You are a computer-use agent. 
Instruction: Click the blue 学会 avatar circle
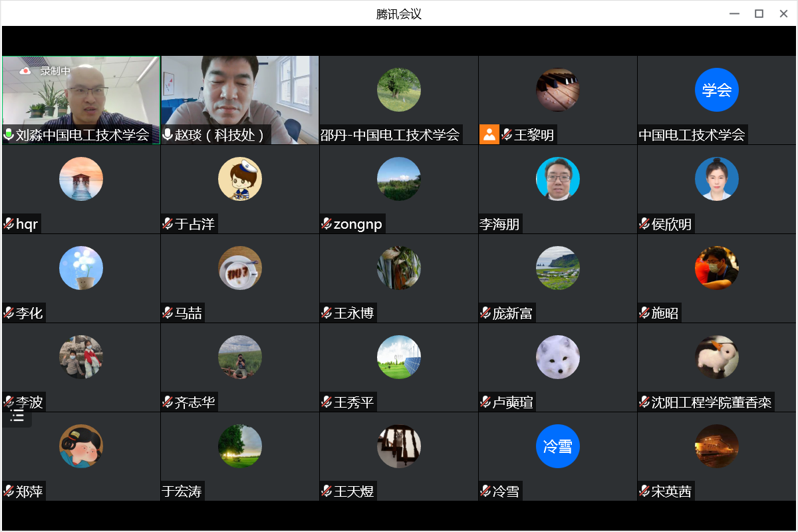pos(716,90)
